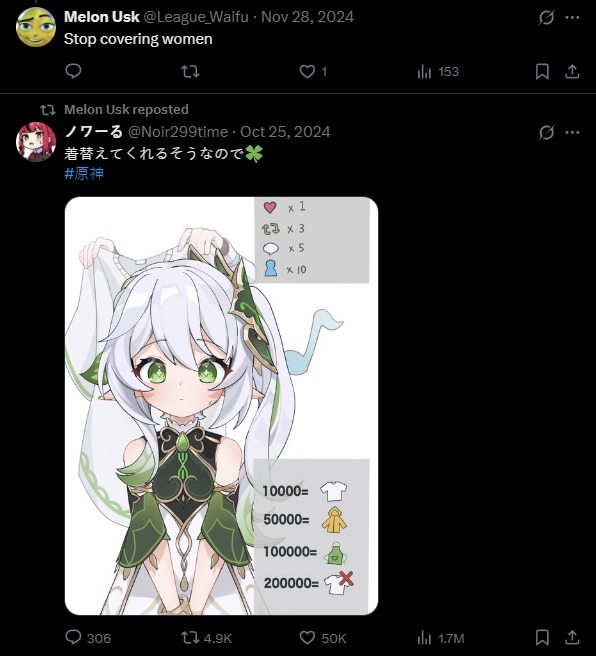Bookmark the Noir299time tweet
The height and width of the screenshot is (656, 596).
tap(542, 638)
